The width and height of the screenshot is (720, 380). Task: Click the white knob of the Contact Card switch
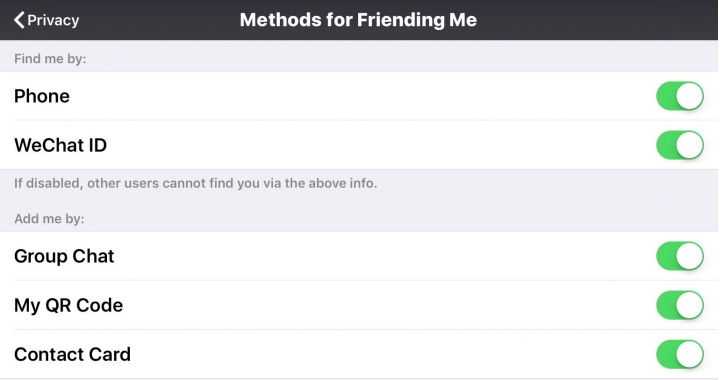pos(689,354)
